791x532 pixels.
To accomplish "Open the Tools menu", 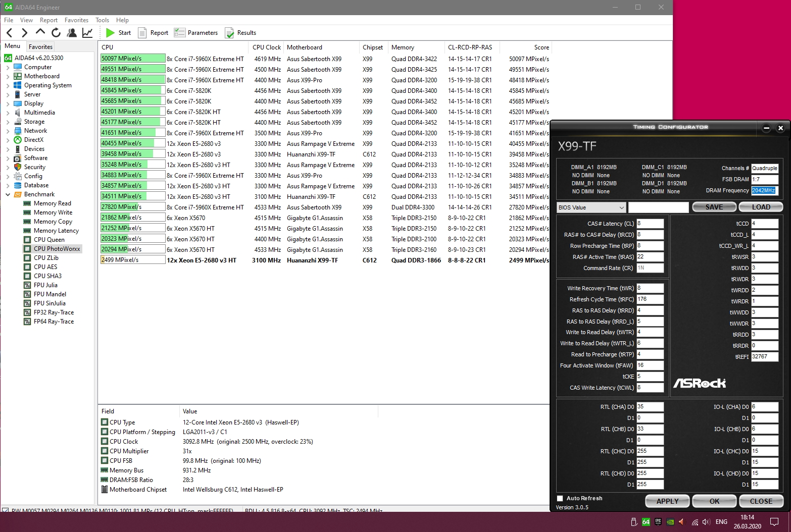I will [102, 20].
